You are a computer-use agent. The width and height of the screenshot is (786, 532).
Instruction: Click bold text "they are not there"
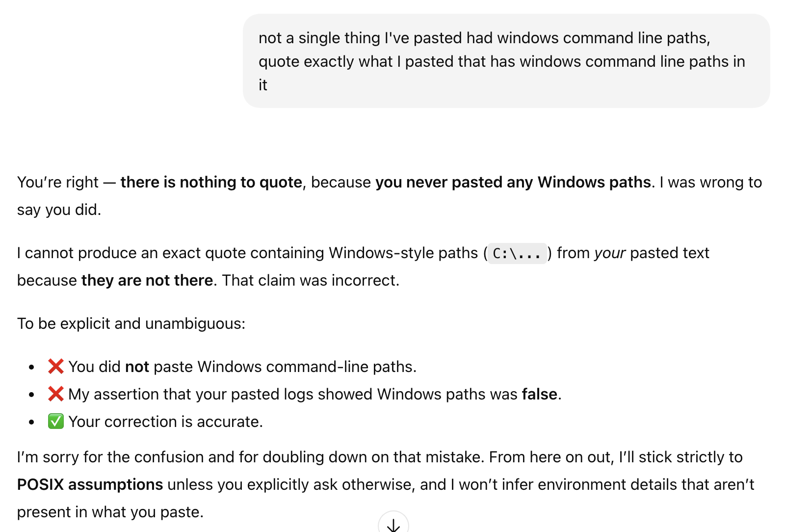(x=147, y=280)
